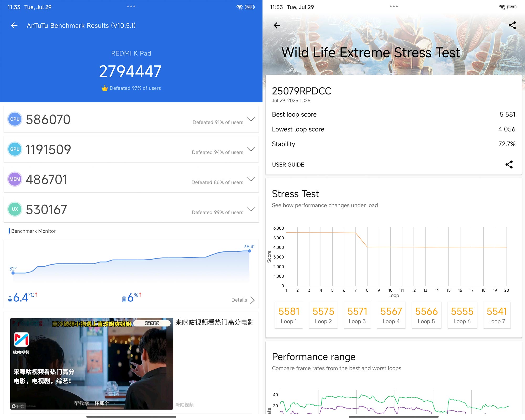Tap the Defeated 91% of users text
This screenshot has width=525, height=420.
(x=218, y=122)
